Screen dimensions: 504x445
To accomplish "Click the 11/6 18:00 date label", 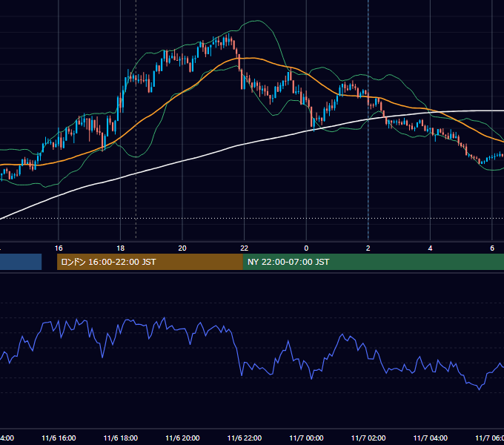I will 121,438.
